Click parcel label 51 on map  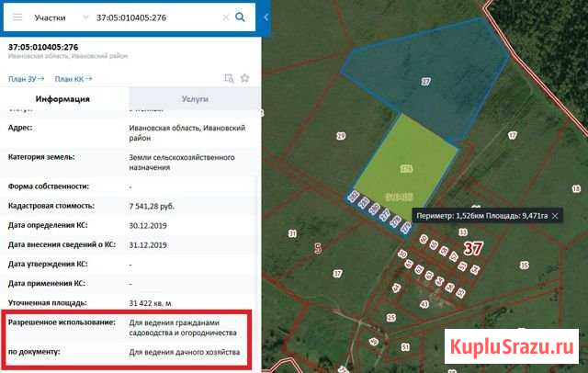405,347
